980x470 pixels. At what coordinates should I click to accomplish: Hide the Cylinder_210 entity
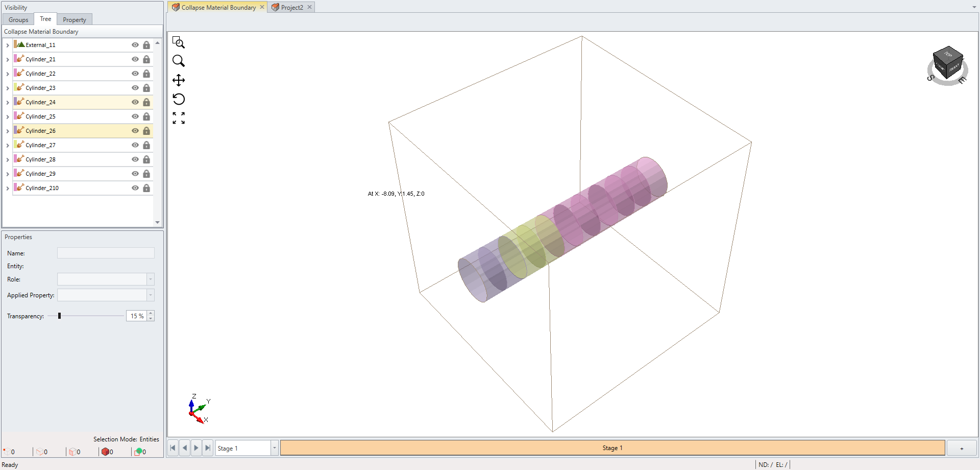[x=135, y=188]
